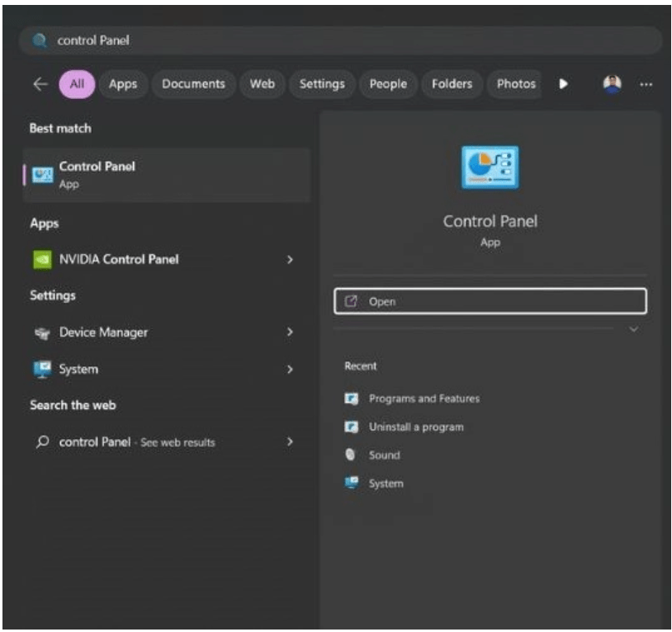672x632 pixels.
Task: Click the Programs and Features icon
Action: coord(352,399)
